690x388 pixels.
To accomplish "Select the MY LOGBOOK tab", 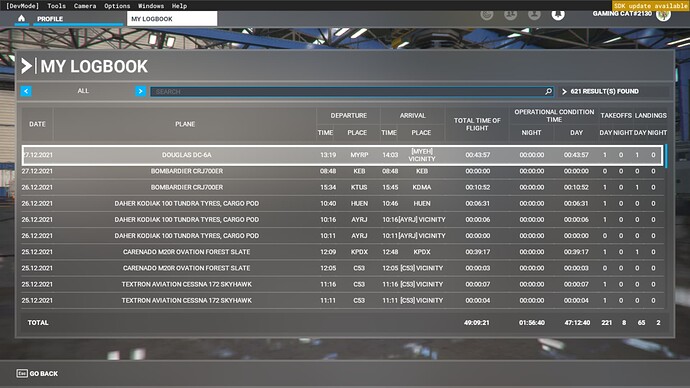I will tap(172, 19).
